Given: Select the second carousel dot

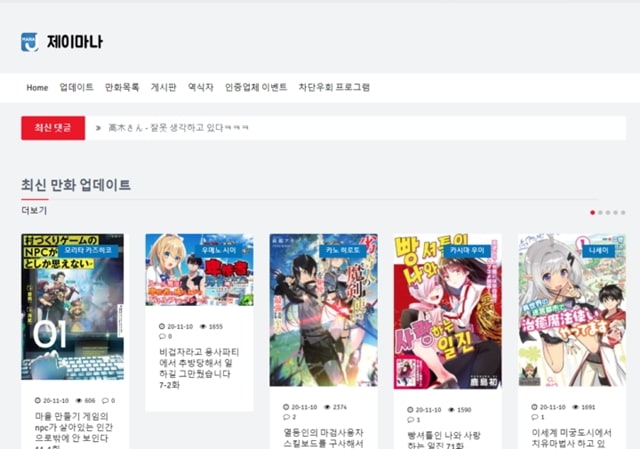Looking at the screenshot, I should (x=600, y=213).
